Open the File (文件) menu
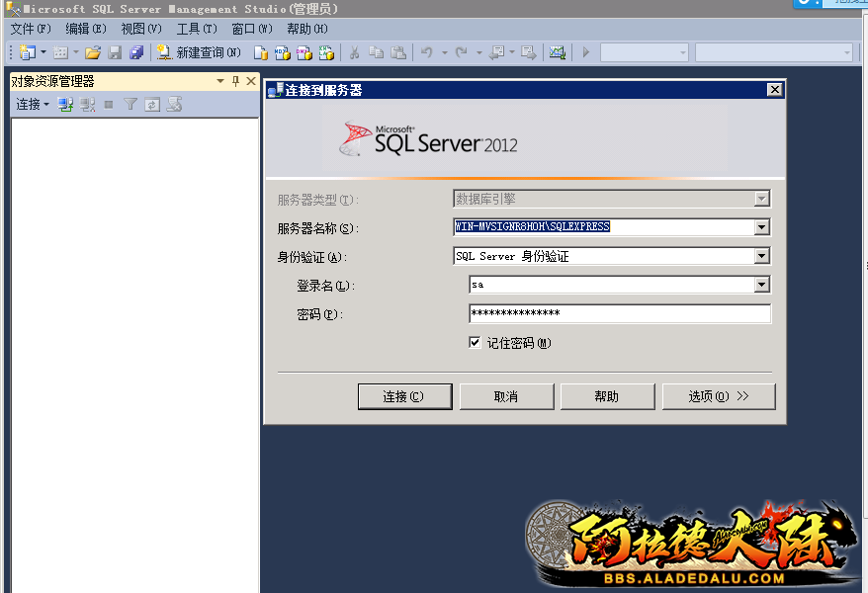Screen dimensions: 868x593 pos(30,29)
